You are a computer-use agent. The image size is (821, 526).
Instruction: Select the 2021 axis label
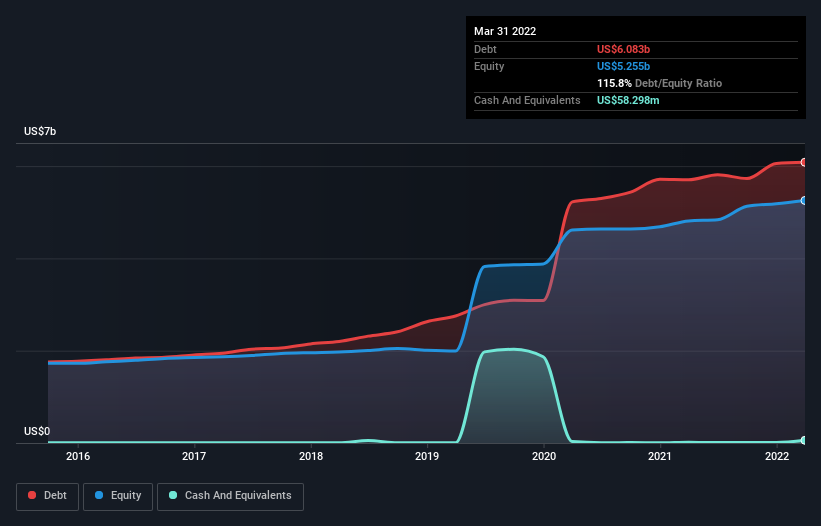tap(660, 456)
